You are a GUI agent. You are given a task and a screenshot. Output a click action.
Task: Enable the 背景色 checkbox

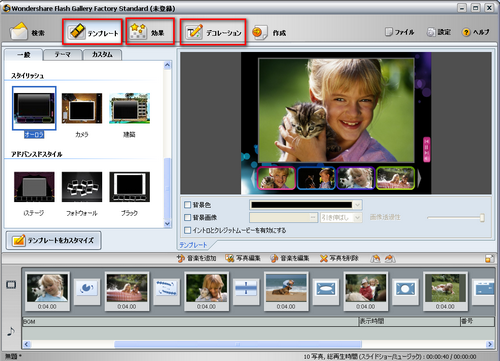click(x=188, y=204)
